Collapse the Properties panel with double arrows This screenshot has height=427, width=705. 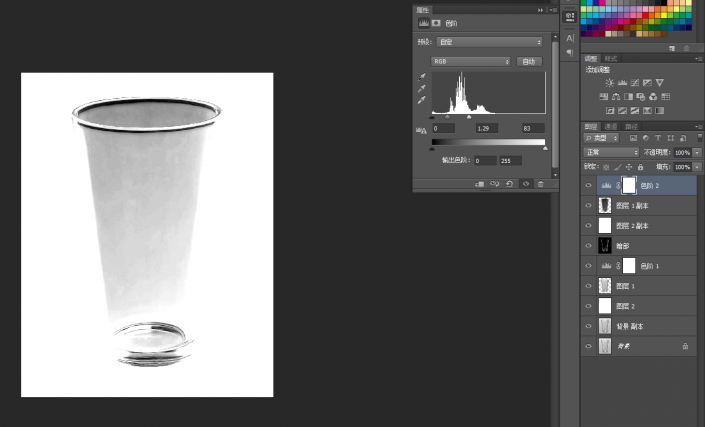[540, 10]
